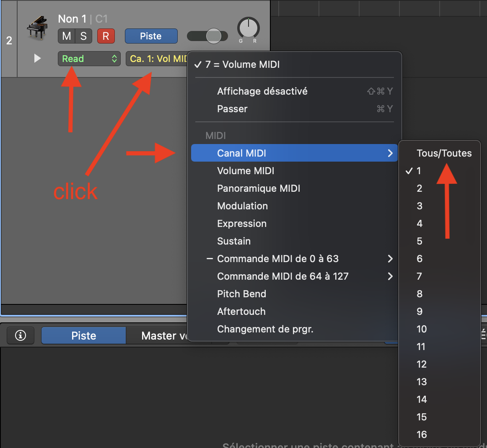
Task: Expand the track disclosure triangle
Action: tap(37, 58)
